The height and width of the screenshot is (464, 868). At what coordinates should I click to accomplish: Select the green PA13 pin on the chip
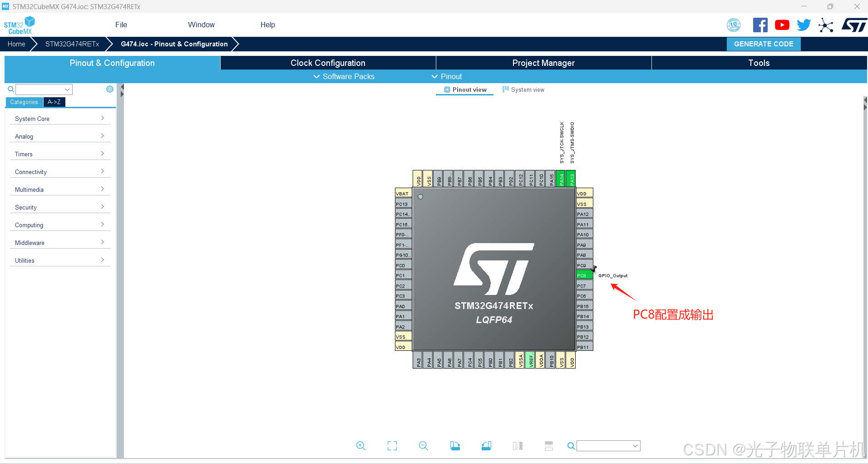click(572, 179)
